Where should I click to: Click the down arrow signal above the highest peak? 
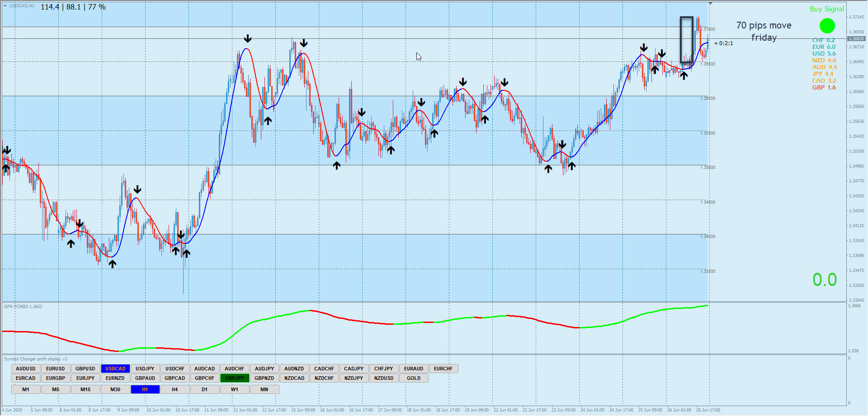click(x=248, y=38)
